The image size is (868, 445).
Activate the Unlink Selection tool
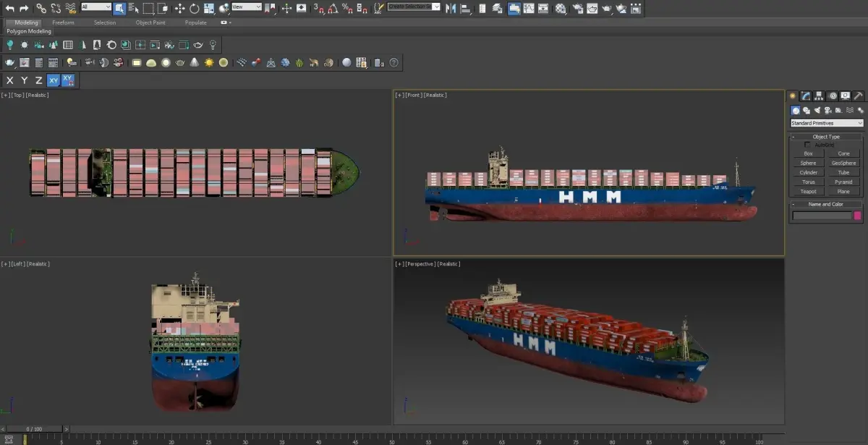coord(56,8)
